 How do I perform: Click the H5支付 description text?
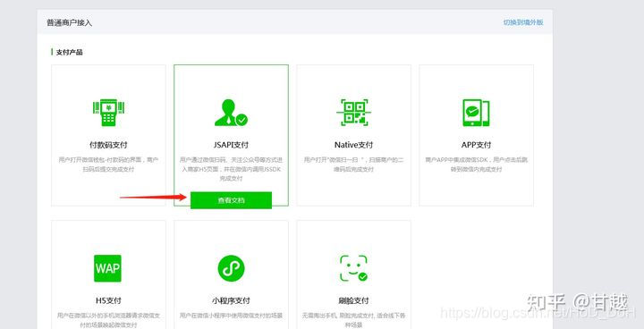point(108,320)
